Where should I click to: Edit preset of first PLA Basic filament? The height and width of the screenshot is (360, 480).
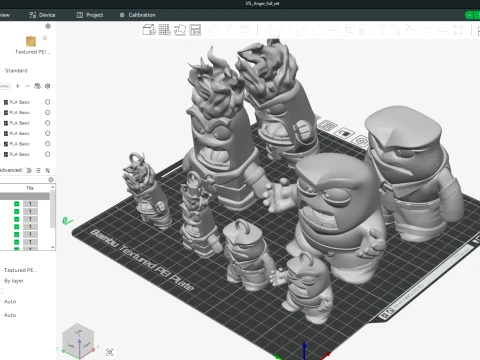(48, 102)
